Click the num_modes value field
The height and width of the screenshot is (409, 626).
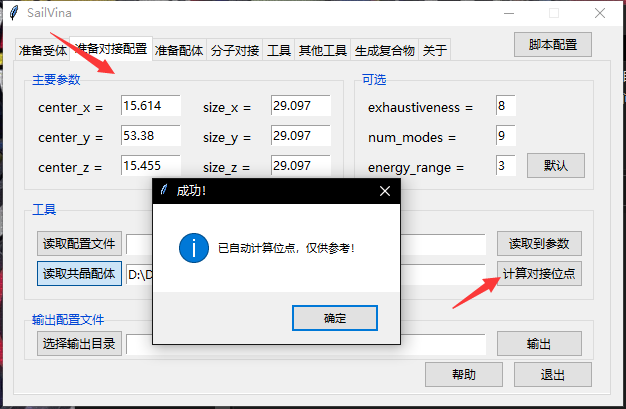(505, 135)
